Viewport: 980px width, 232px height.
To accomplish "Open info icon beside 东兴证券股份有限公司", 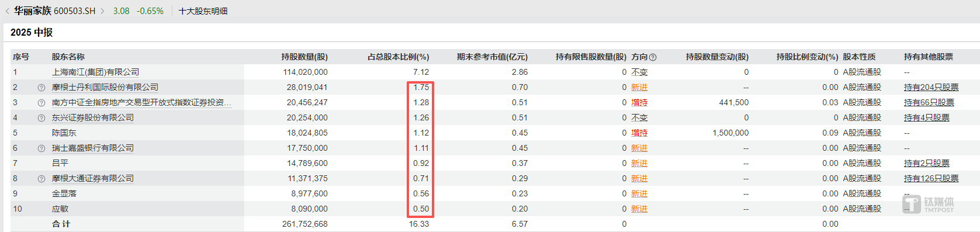I will [41, 118].
